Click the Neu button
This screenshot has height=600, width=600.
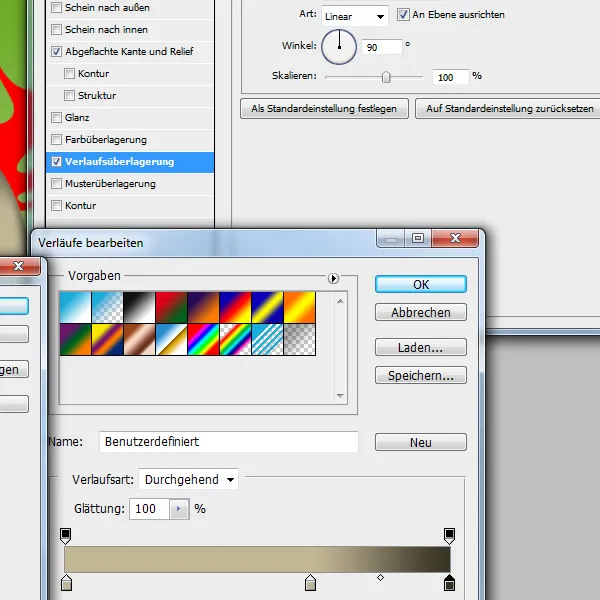point(421,442)
